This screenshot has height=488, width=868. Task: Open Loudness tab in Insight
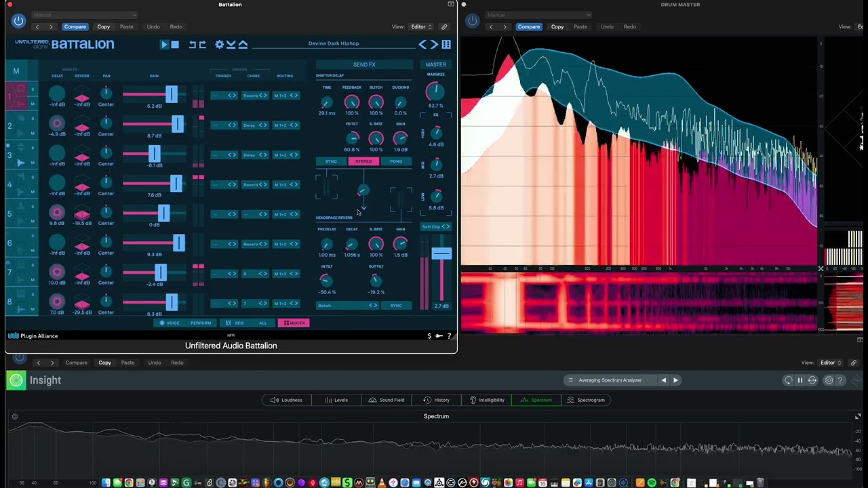point(286,401)
